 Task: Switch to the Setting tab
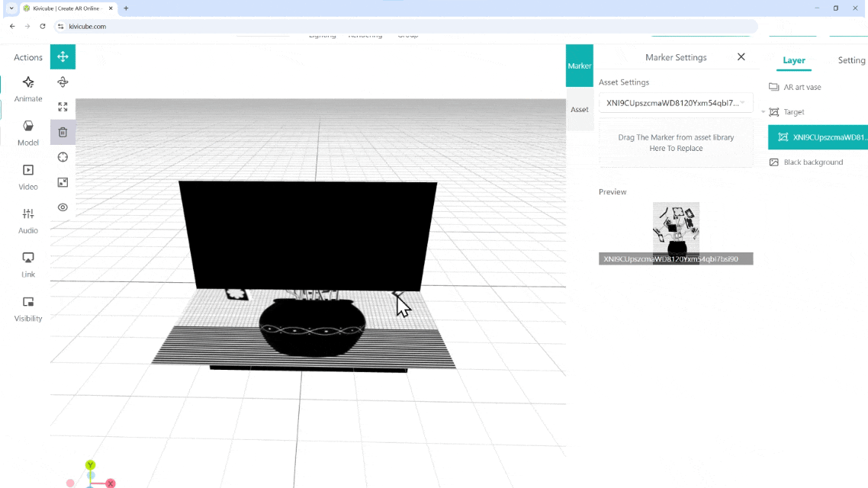(851, 60)
